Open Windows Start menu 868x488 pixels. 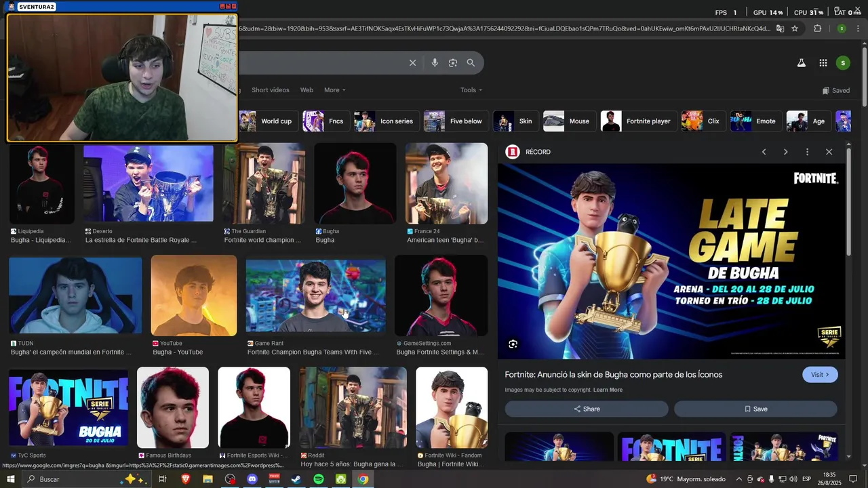point(11,479)
